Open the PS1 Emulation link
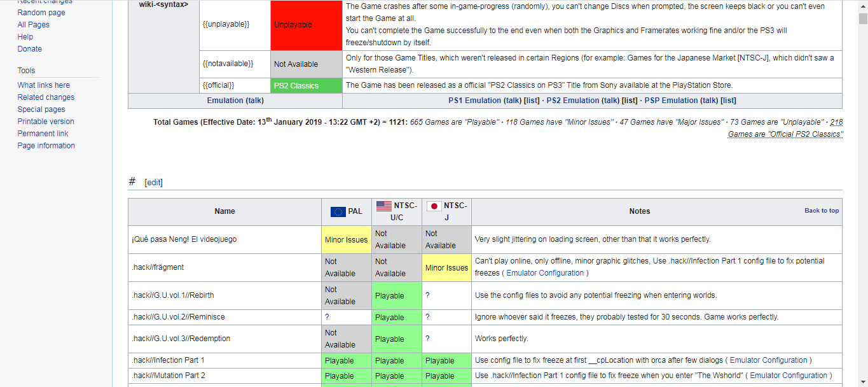 475,101
